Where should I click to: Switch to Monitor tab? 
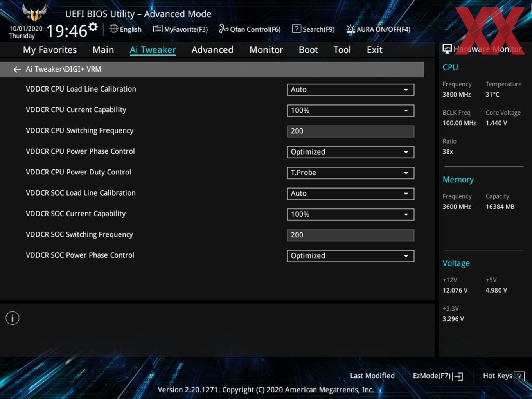[266, 50]
